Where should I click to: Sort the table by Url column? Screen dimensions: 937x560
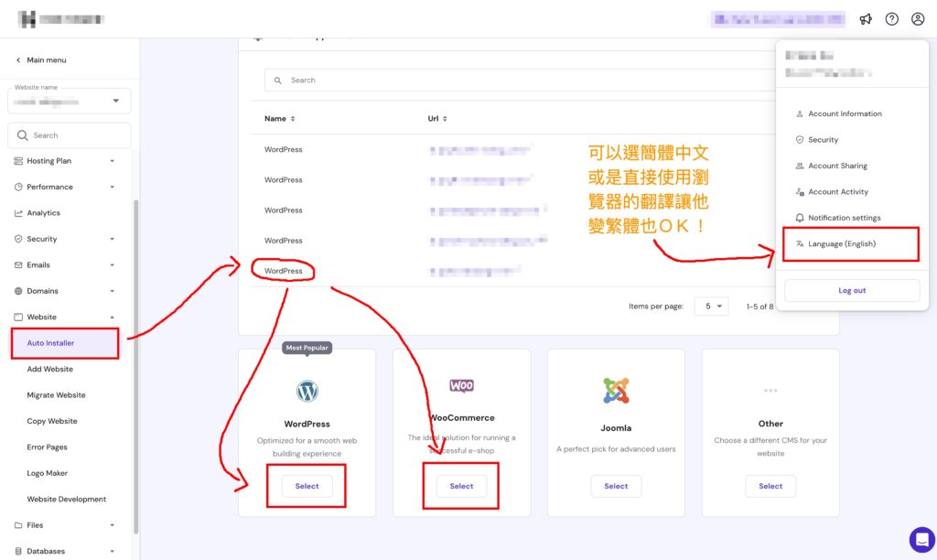437,119
